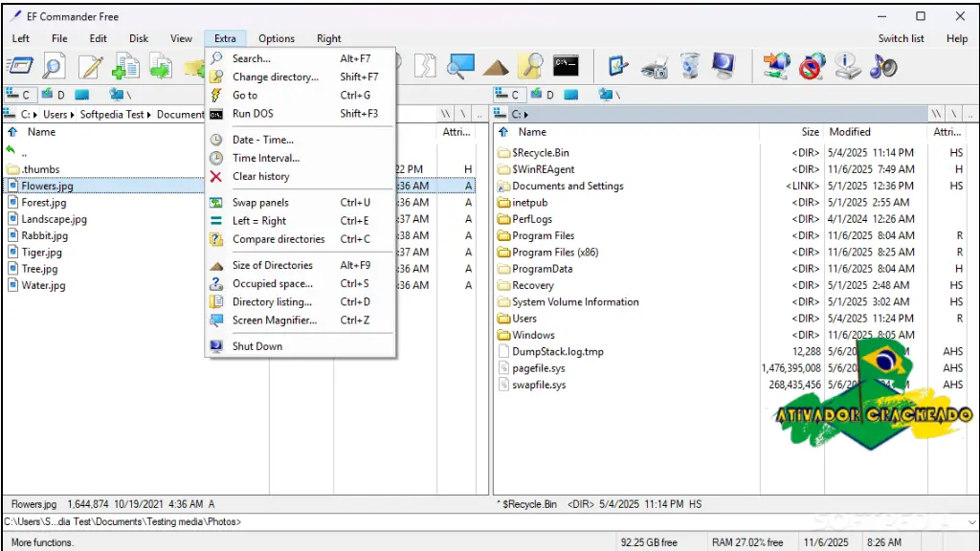Click the split file toolbar icon

[x=425, y=66]
